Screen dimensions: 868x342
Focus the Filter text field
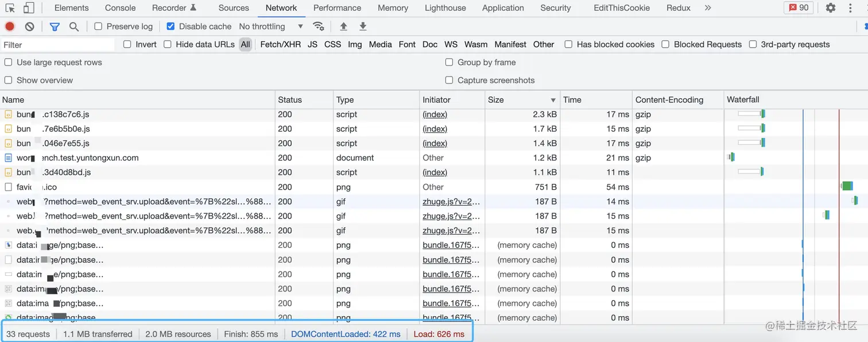57,45
